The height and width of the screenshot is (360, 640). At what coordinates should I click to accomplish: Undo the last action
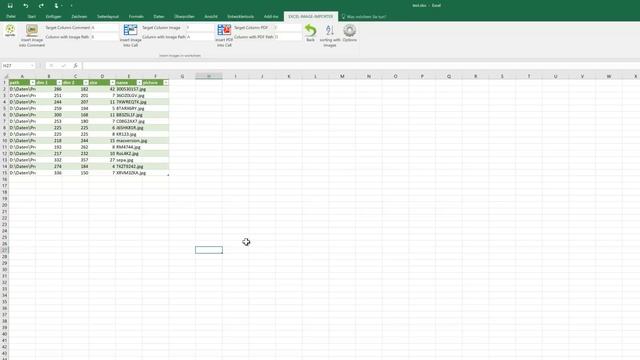(x=26, y=6)
